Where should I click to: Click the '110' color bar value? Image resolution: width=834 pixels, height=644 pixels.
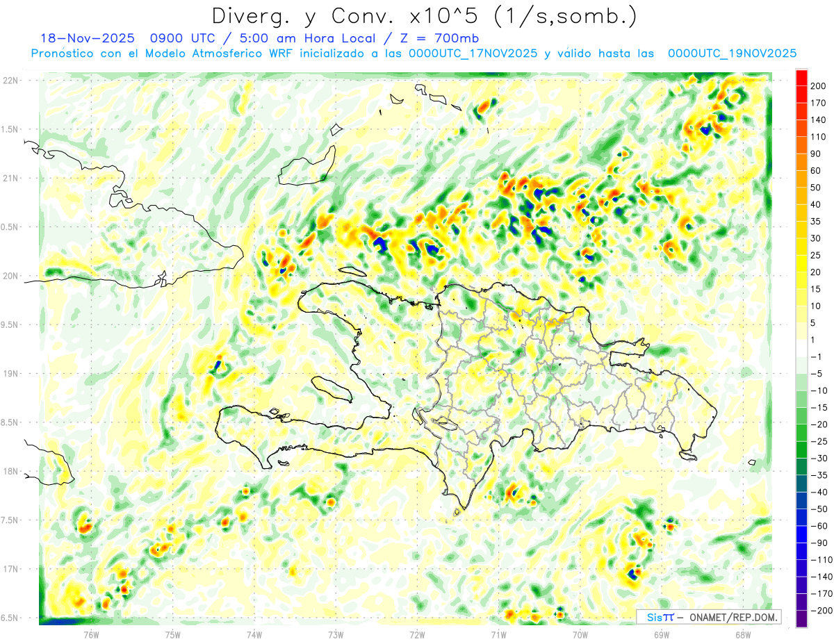pyautogui.click(x=819, y=137)
